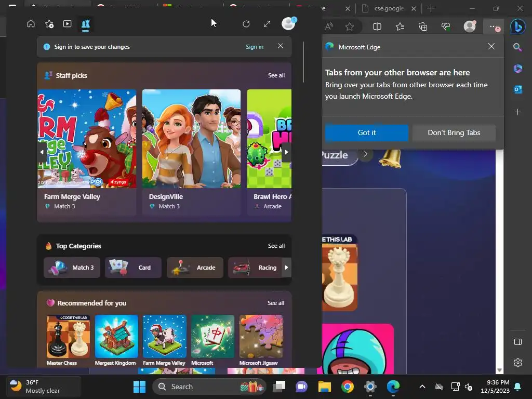Open Bing Copilot sidebar button
This screenshot has width=532, height=399.
coord(518,26)
